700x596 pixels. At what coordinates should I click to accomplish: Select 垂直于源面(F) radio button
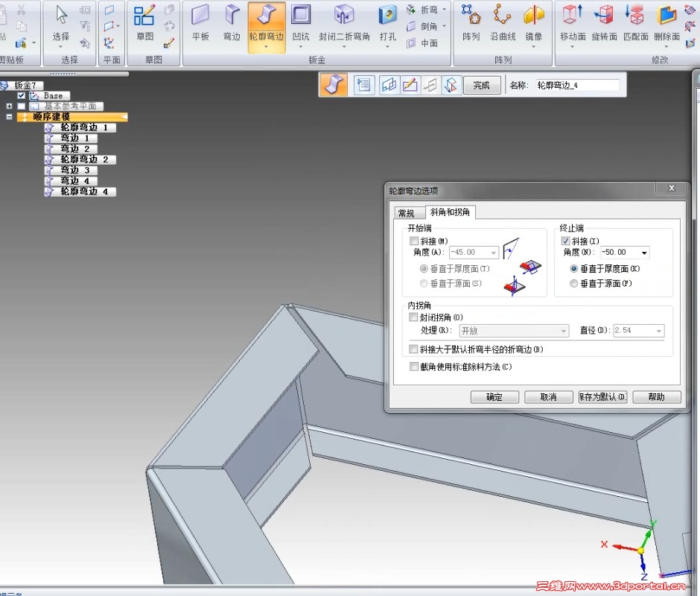573,283
